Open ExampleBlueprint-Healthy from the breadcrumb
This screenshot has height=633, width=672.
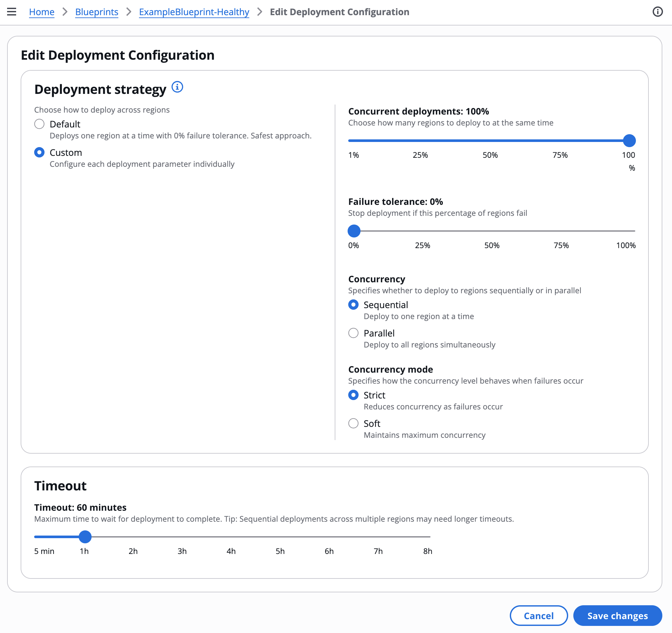pos(194,12)
